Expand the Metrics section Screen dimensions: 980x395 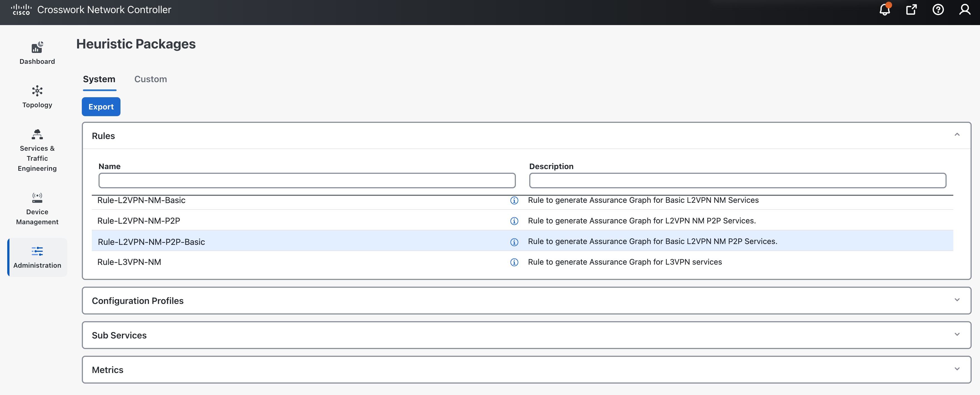[x=957, y=369]
